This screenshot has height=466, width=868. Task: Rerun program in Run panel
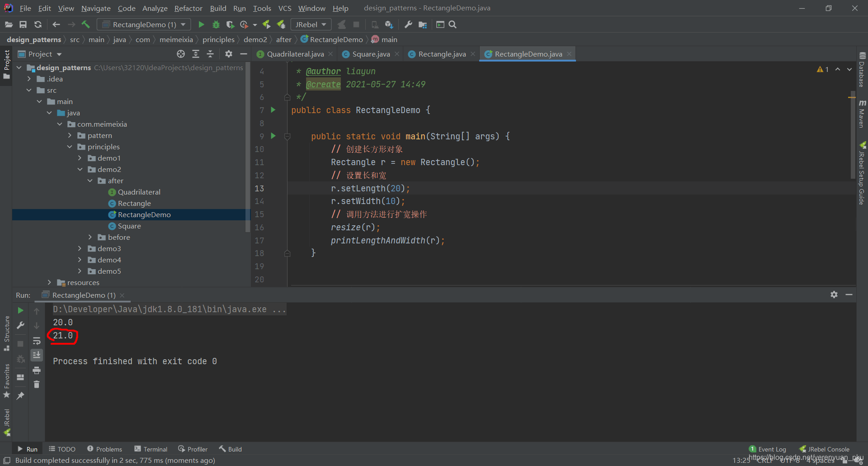[20, 310]
